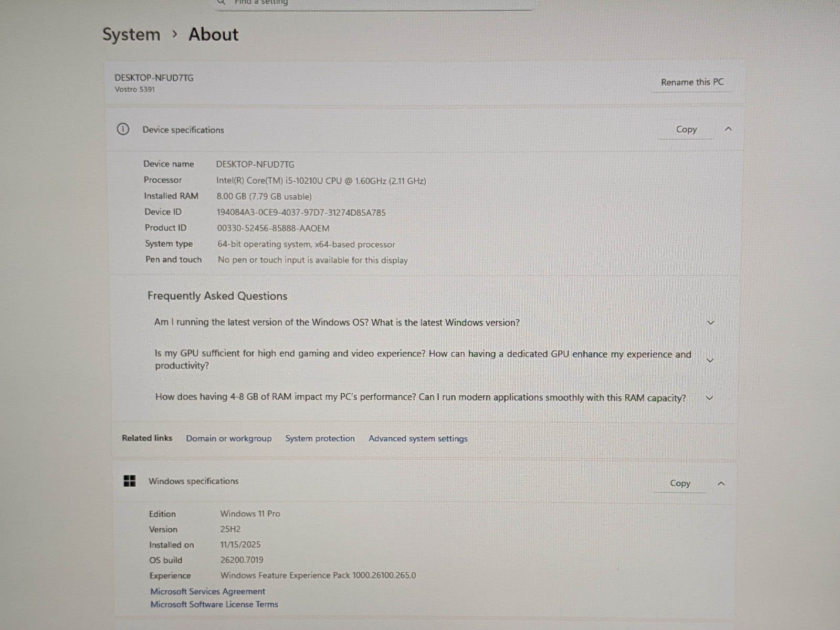Open the Microsoft Services Agreement link
The height and width of the screenshot is (630, 840).
click(207, 591)
